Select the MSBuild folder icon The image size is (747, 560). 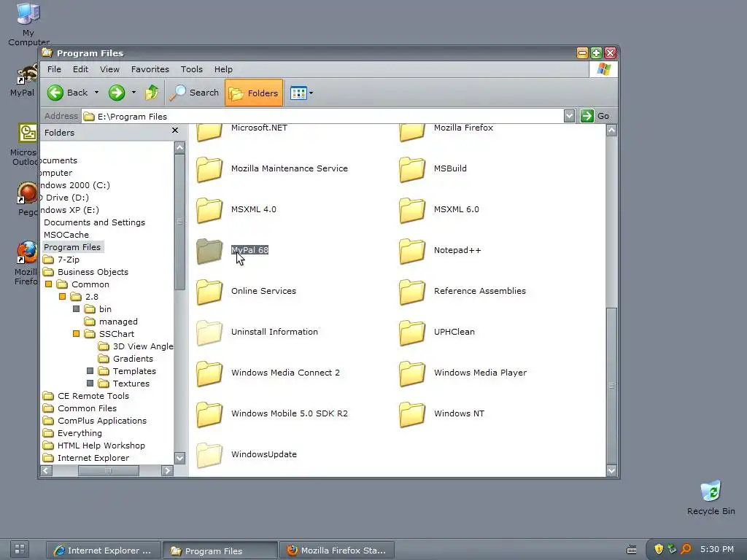[x=412, y=169]
